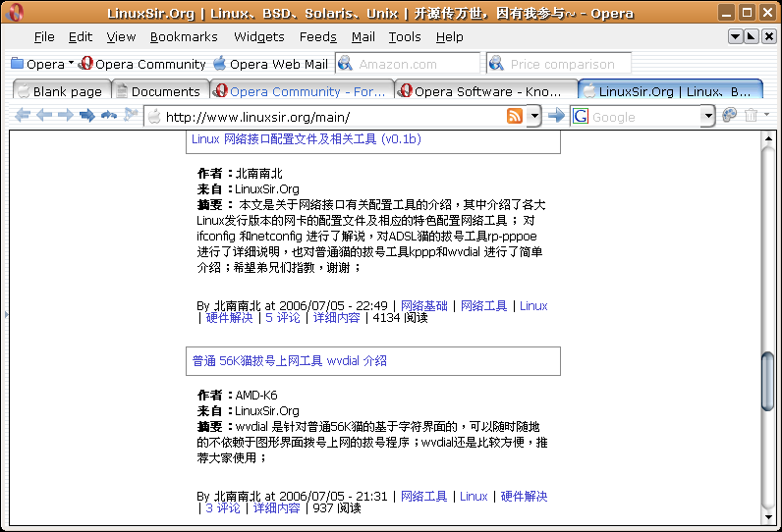
Task: Click the Rewind navigation arrow icon
Action: point(23,116)
